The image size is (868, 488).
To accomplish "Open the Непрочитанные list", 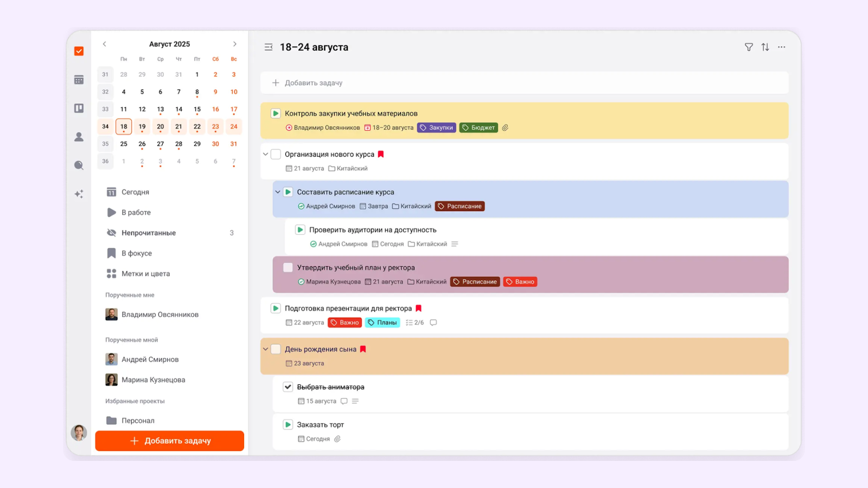I will pos(148,233).
